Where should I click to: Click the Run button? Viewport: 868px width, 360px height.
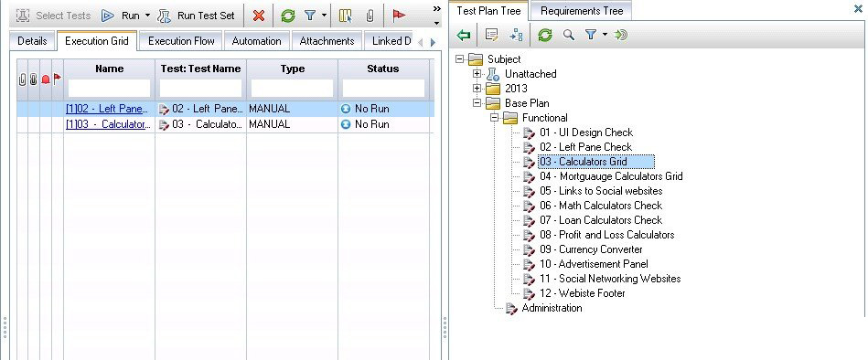pos(120,16)
